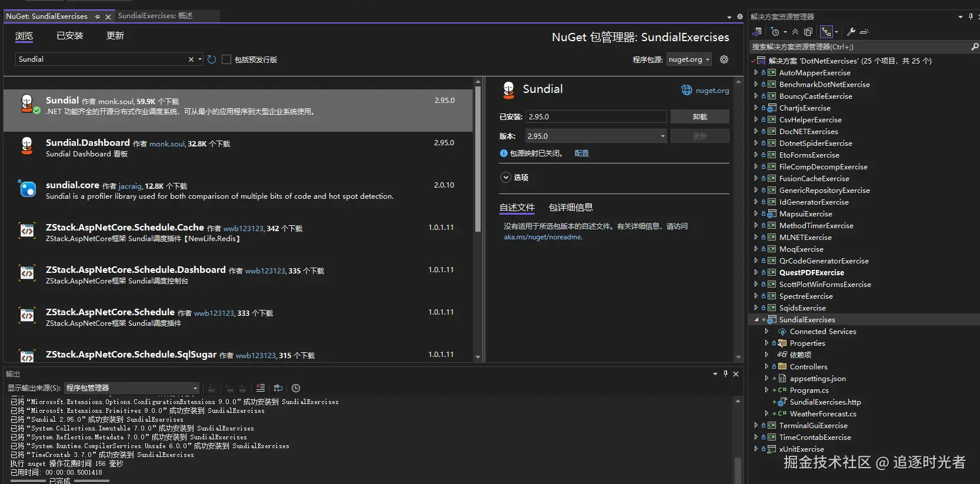Click the ZStack.AspNetCore.Schedule.Cache package icon
The image size is (980, 484).
27,231
